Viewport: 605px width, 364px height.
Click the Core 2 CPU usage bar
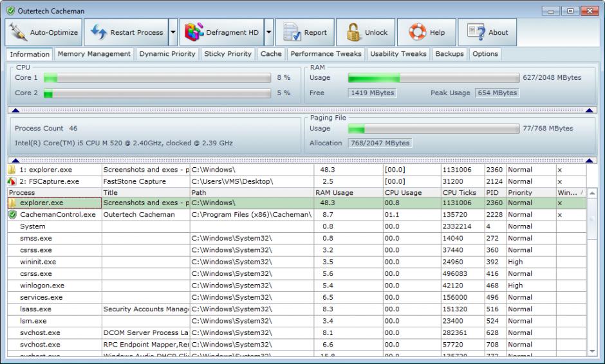158,93
